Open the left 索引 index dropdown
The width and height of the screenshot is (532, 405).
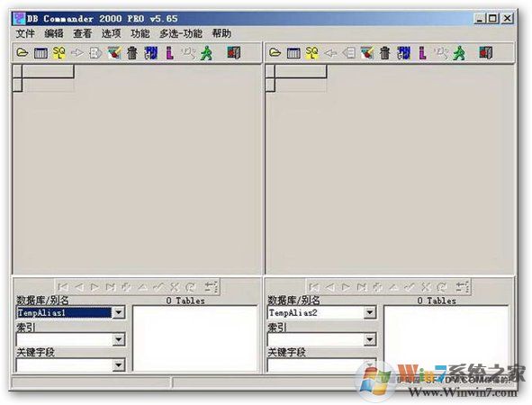click(119, 339)
